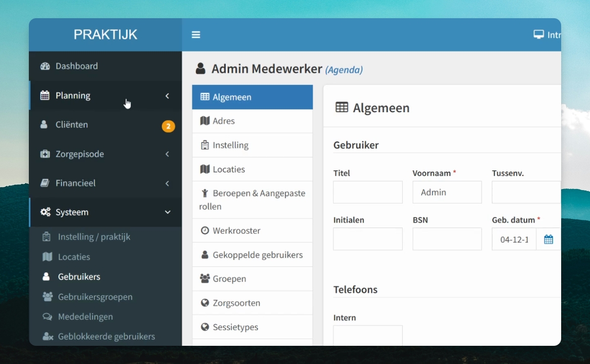Click the Werkrooster clock icon
The height and width of the screenshot is (364, 590).
tap(205, 231)
